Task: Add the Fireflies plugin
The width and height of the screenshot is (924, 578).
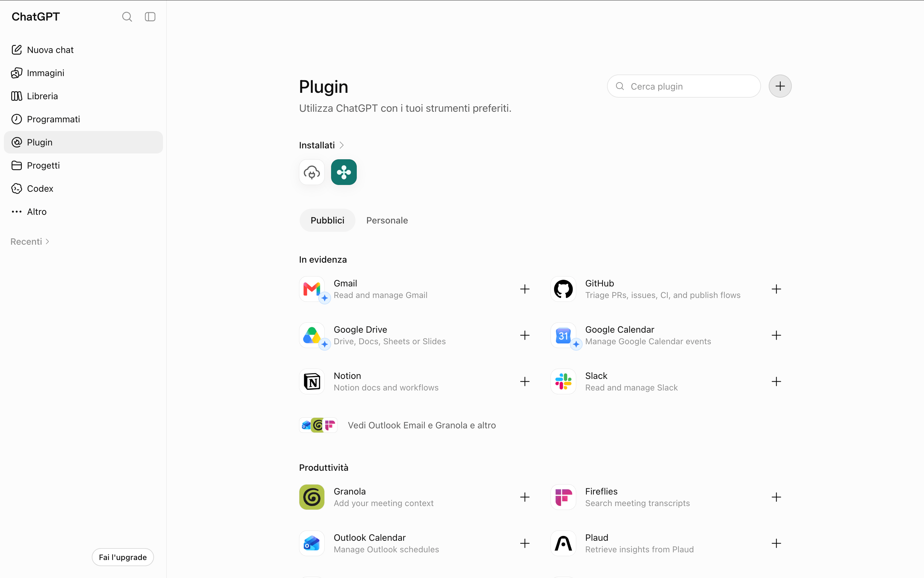Action: [776, 497]
